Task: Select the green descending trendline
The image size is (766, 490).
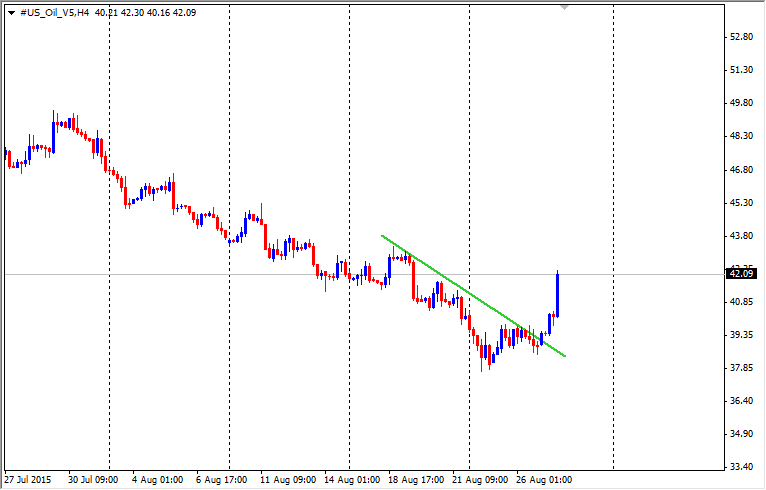Action: (473, 296)
